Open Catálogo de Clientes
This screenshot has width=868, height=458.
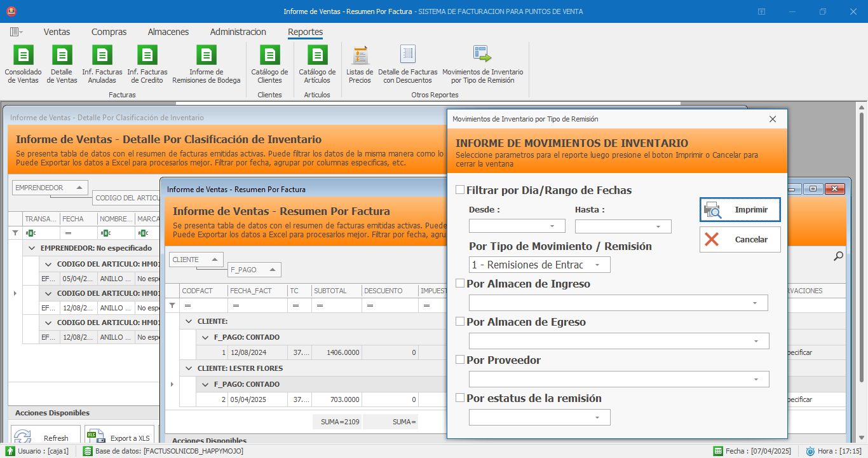coord(269,64)
